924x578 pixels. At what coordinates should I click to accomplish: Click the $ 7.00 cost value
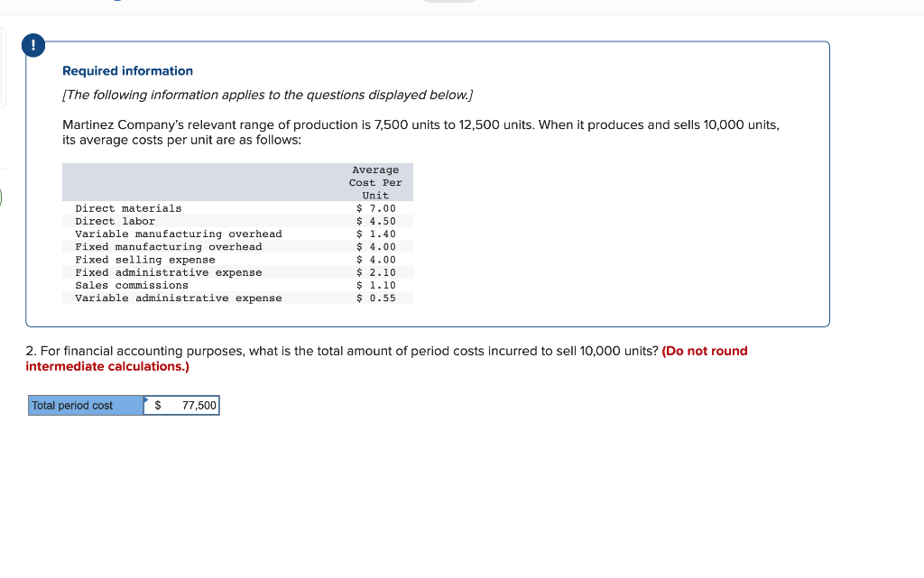376,208
